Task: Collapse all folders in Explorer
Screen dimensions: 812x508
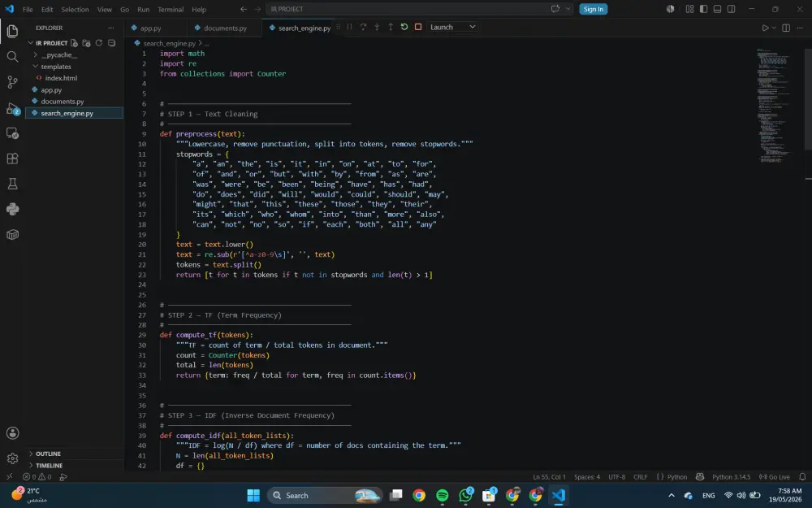Action: 111,43
